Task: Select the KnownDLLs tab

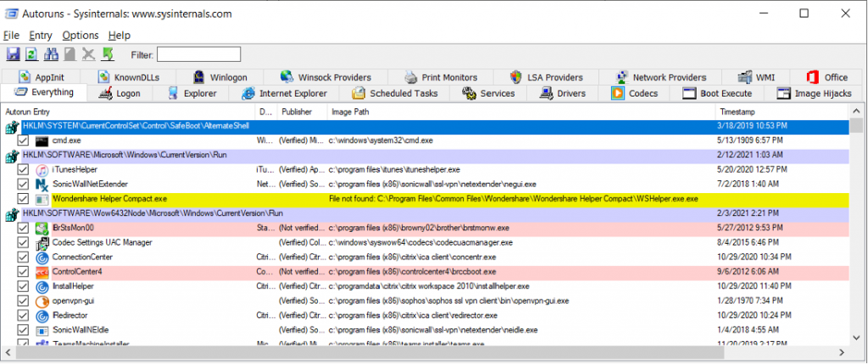Action: (128, 77)
